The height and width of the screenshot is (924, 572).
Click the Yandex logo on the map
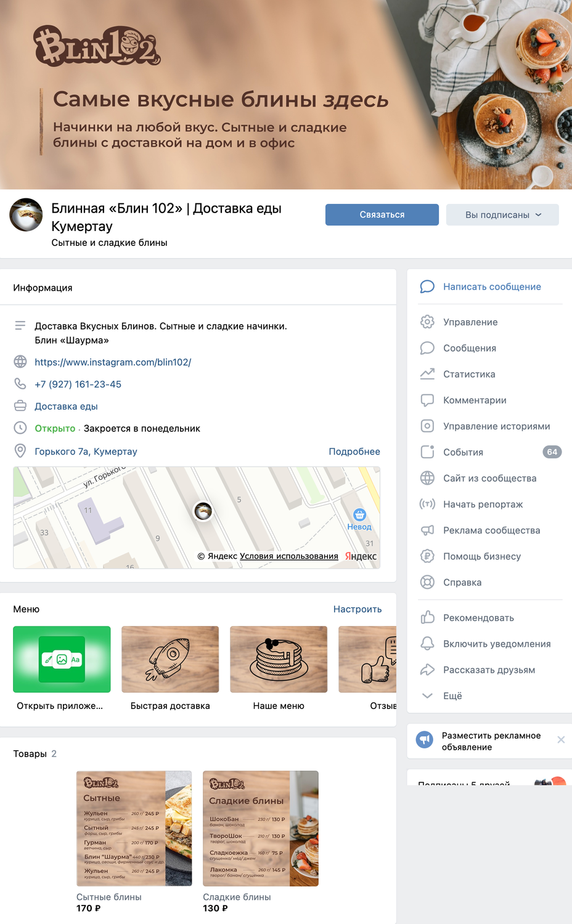(x=361, y=556)
